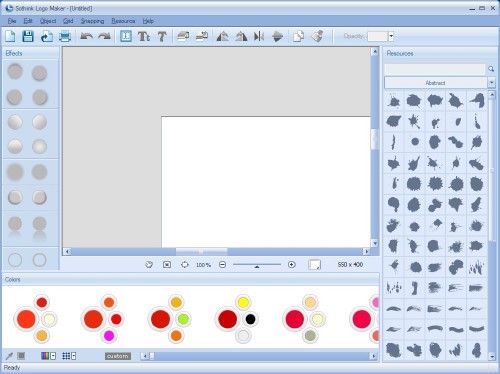Zoom out with the minus button
This screenshot has width=500, height=374.
point(222,265)
